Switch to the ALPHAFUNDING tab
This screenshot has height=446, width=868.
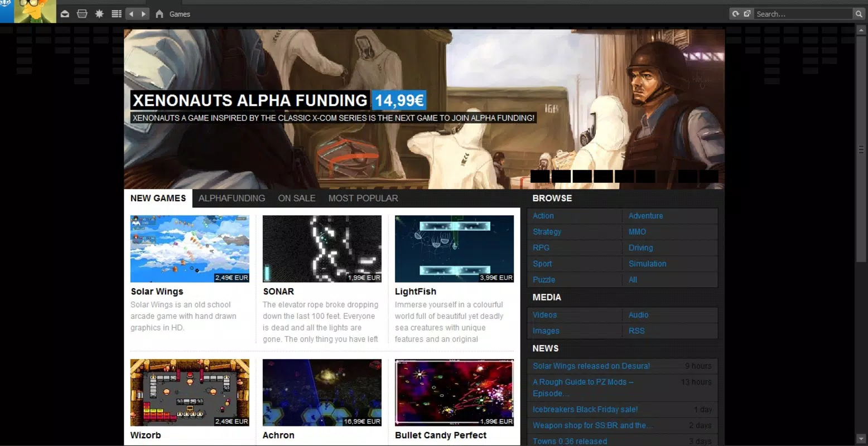click(232, 198)
